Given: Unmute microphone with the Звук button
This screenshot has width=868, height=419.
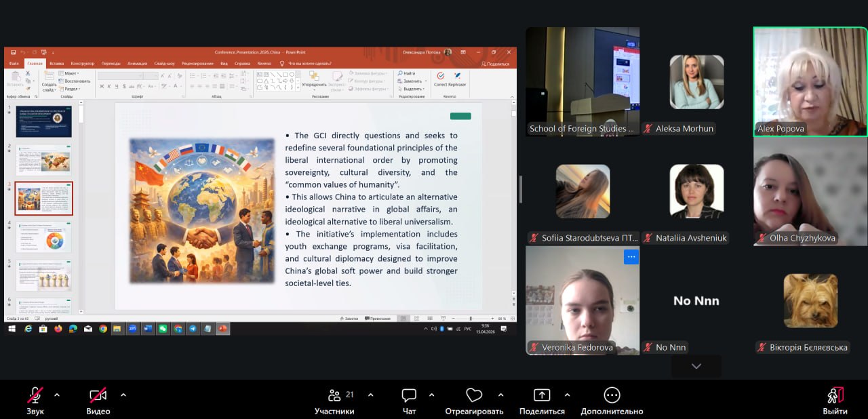Looking at the screenshot, I should click(35, 396).
